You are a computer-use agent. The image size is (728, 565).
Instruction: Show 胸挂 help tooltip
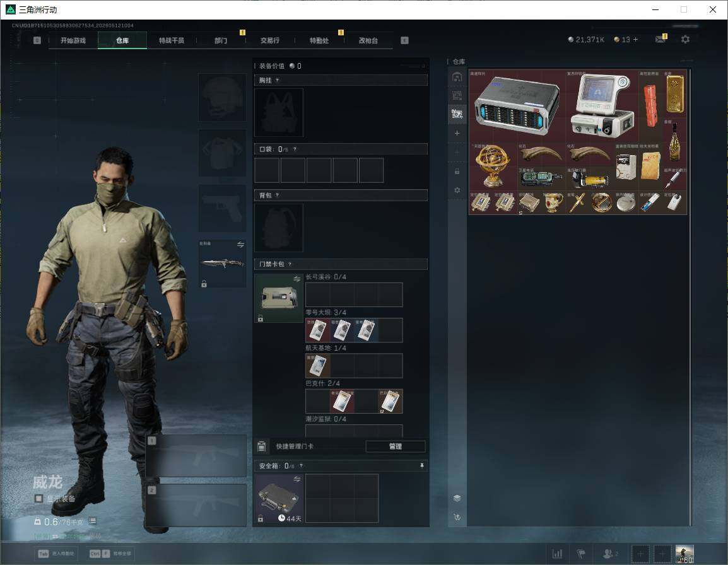(277, 80)
